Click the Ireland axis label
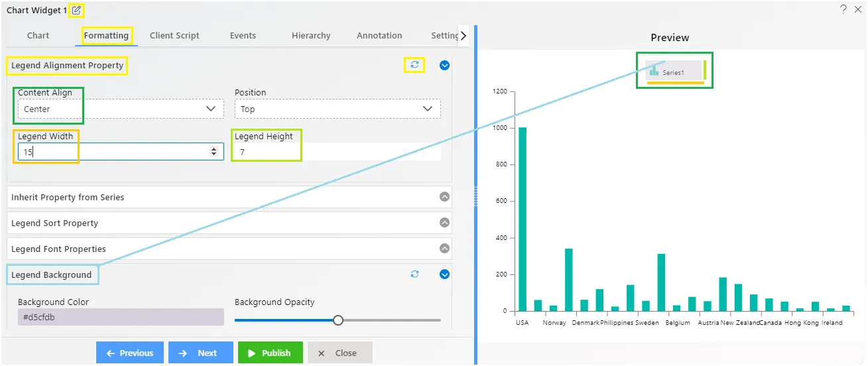The image size is (868, 366). coord(832,323)
